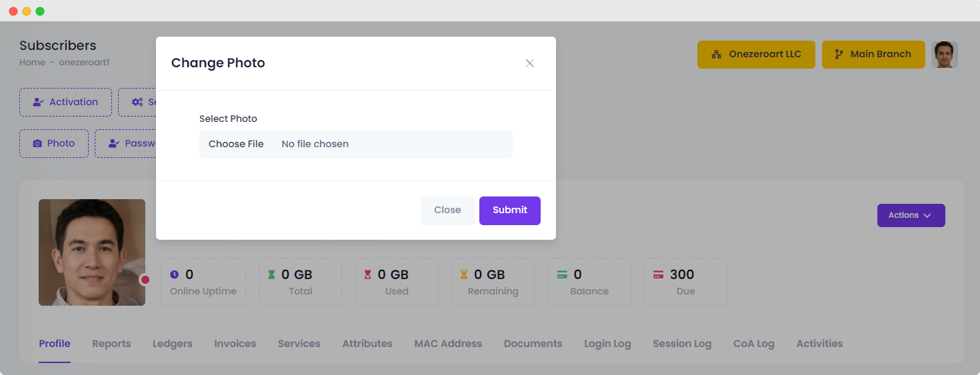Open the MAC Address tab
This screenshot has width=980, height=375.
click(448, 344)
